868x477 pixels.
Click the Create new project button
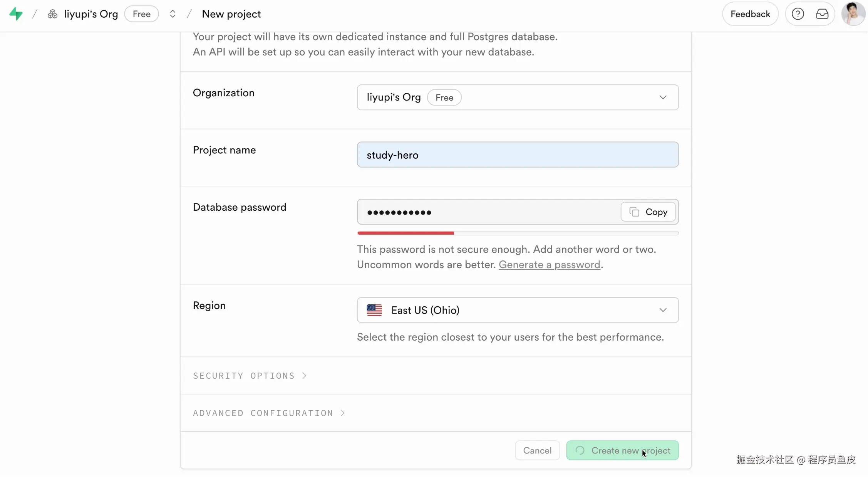[x=622, y=450]
